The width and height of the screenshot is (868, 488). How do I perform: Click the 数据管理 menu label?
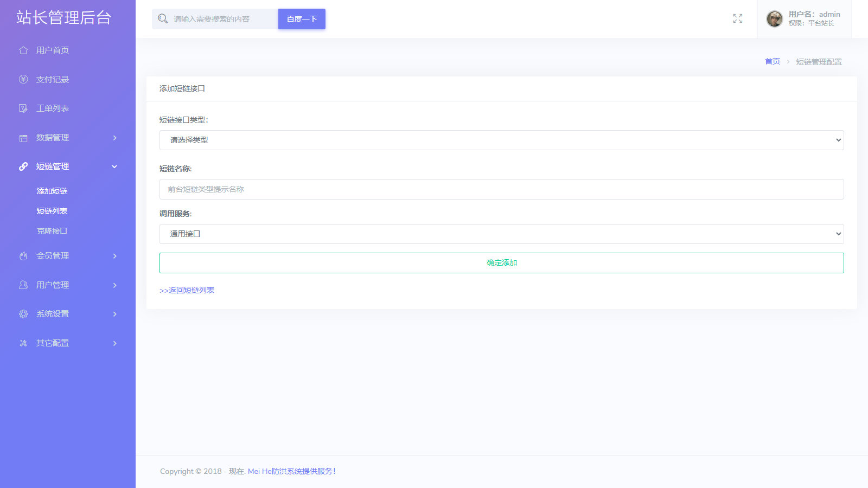pos(53,138)
